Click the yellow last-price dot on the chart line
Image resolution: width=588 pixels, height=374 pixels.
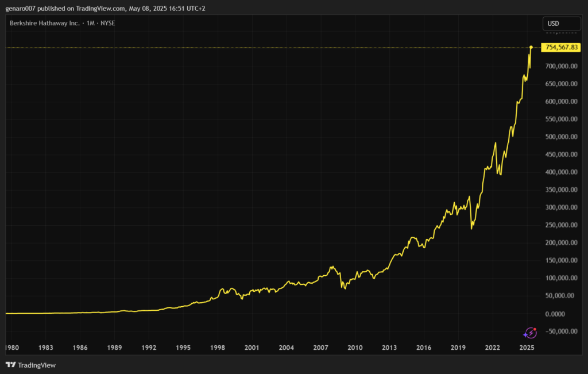coord(531,47)
